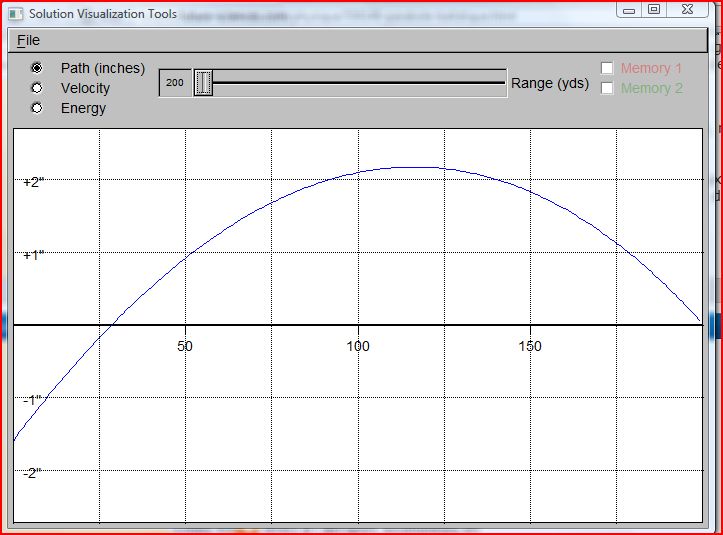Click the 150 yard axis label
This screenshot has width=723, height=535.
tap(530, 346)
